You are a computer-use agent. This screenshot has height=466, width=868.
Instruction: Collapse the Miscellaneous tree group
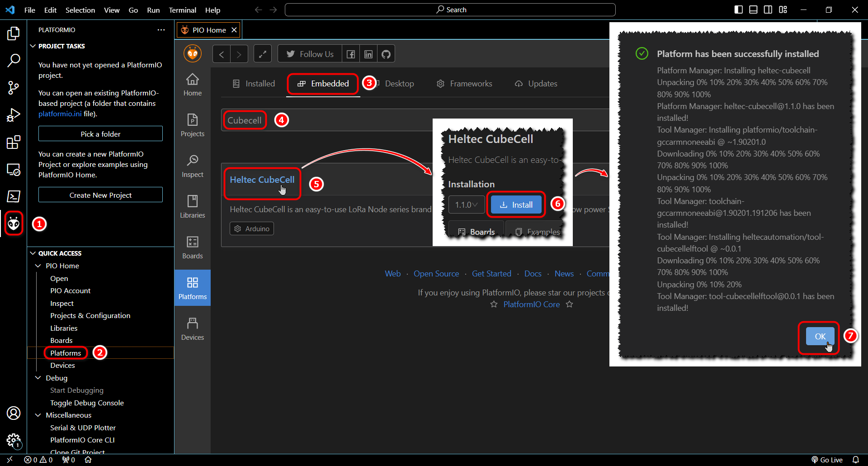pos(38,415)
